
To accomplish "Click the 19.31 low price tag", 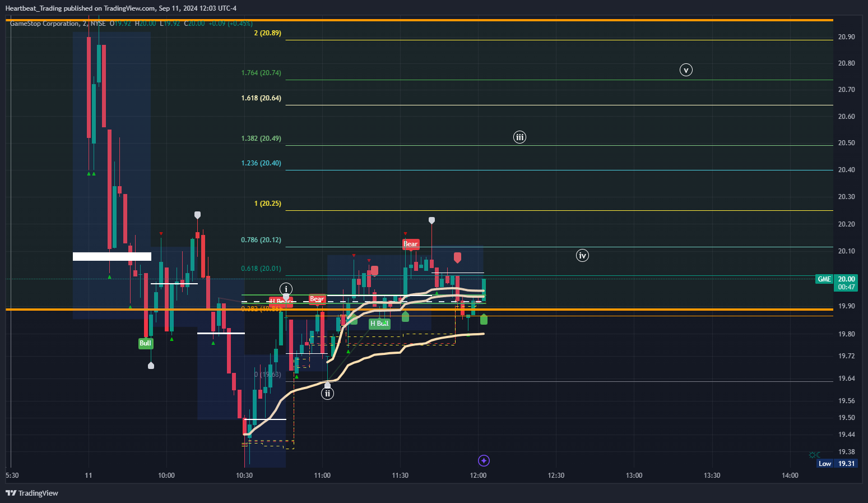I will click(846, 464).
